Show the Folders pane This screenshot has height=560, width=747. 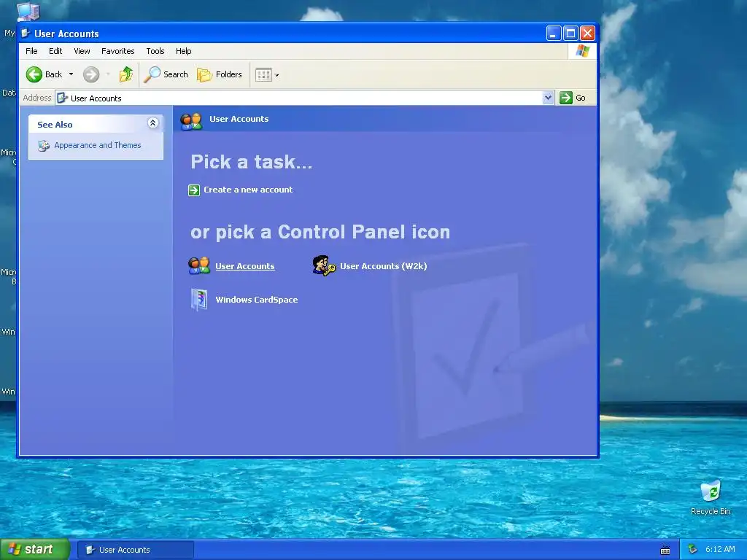(220, 74)
